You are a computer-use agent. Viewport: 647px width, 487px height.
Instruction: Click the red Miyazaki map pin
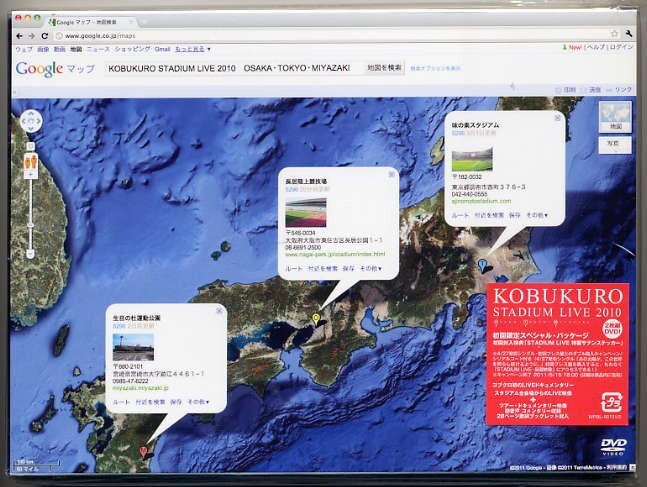143,452
